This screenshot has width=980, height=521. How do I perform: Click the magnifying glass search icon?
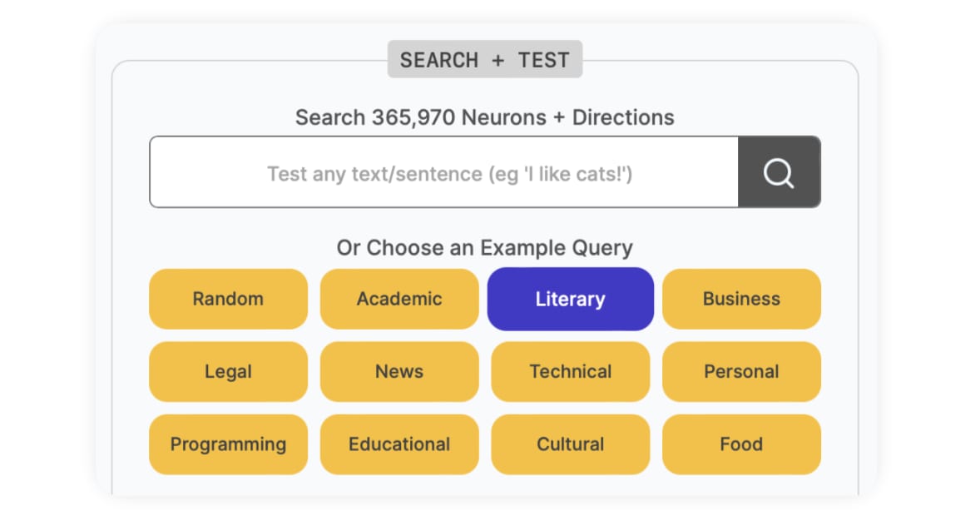(778, 172)
